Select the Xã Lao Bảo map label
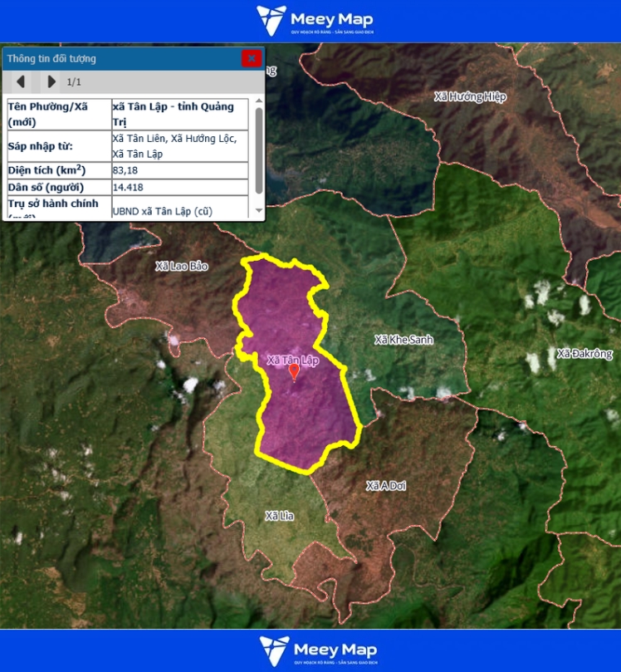 pyautogui.click(x=182, y=267)
